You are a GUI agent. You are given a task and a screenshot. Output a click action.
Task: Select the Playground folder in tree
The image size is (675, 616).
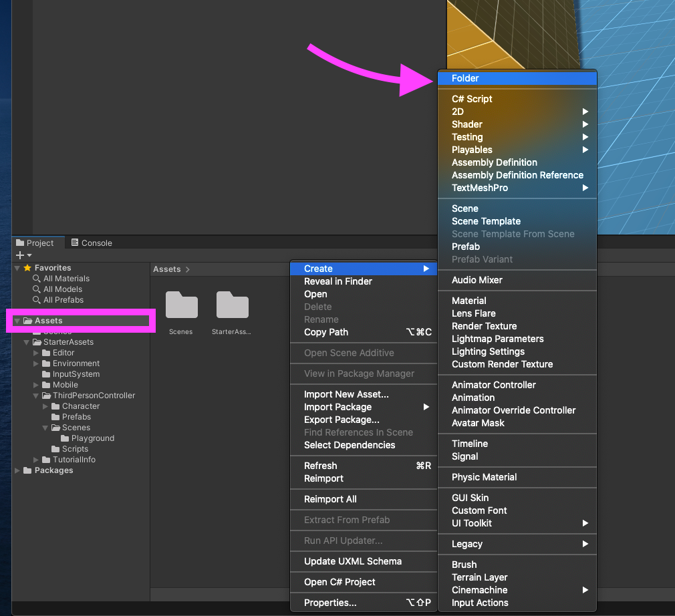coord(92,438)
